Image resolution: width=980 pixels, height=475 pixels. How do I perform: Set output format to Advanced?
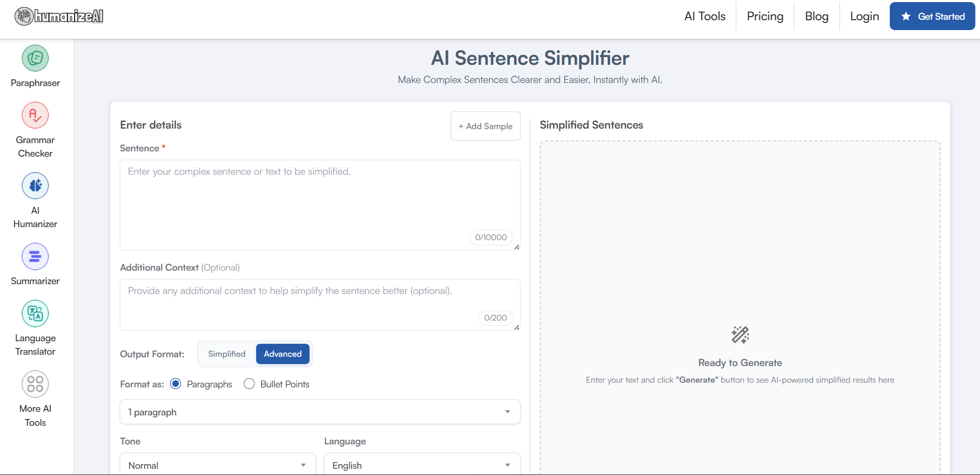click(x=283, y=354)
